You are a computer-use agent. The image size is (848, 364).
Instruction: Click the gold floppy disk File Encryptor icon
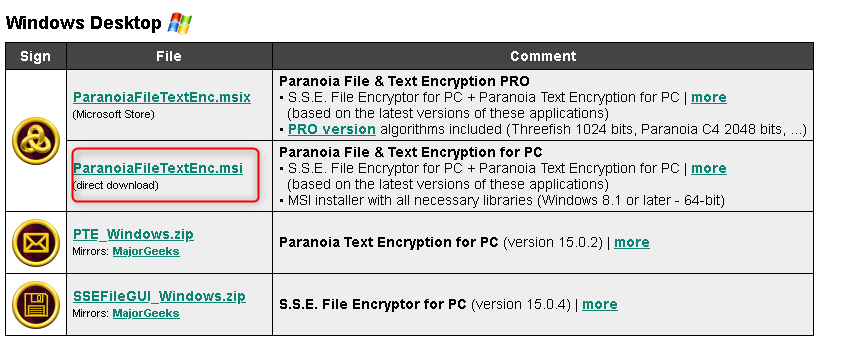pyautogui.click(x=36, y=305)
